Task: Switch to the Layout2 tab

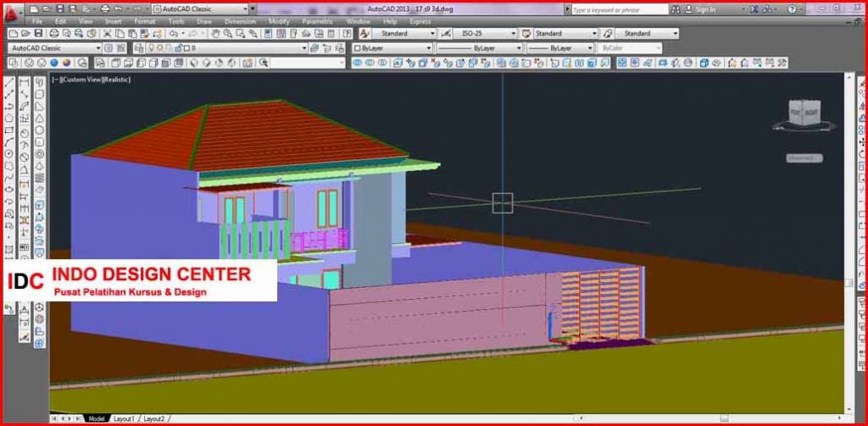Action: [x=153, y=419]
